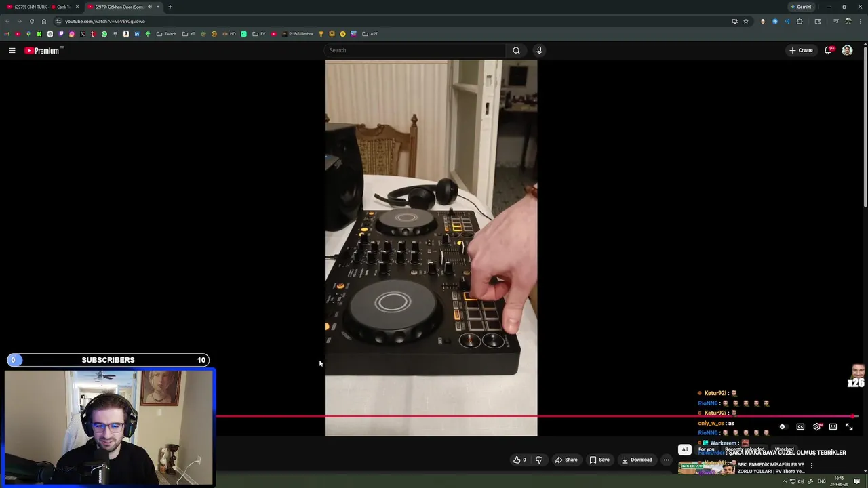Open YouTube notifications bell
Screen dimensions: 868x488
pos(828,50)
